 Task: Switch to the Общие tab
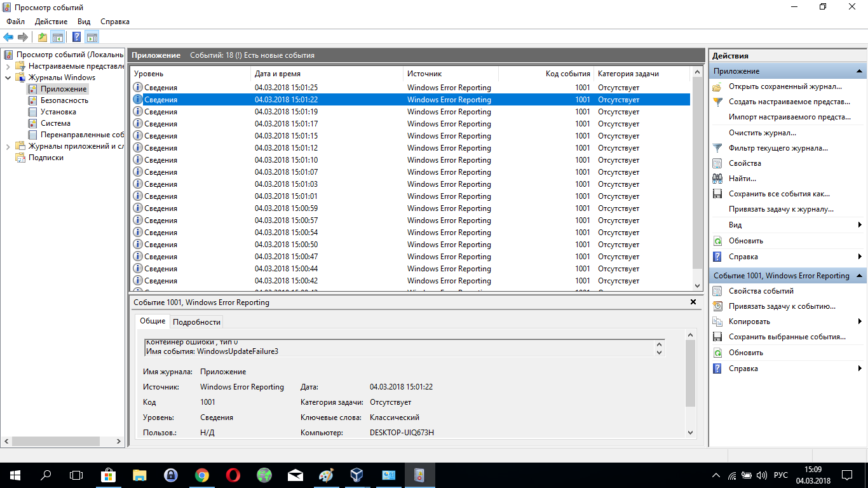pyautogui.click(x=153, y=321)
